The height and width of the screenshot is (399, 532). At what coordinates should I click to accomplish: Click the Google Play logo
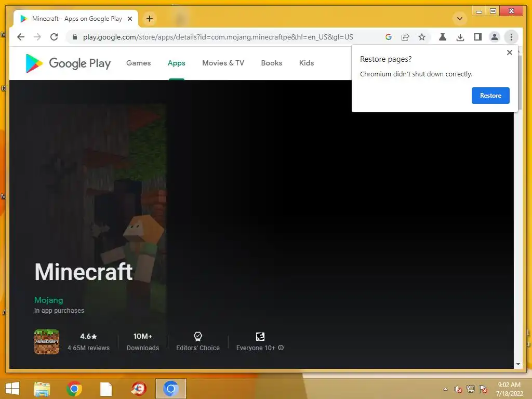point(68,63)
